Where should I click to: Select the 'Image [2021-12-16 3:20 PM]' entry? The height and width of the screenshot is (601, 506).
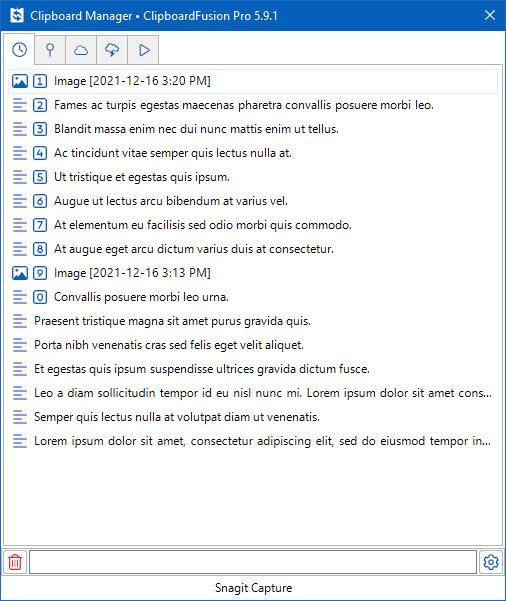(x=253, y=81)
